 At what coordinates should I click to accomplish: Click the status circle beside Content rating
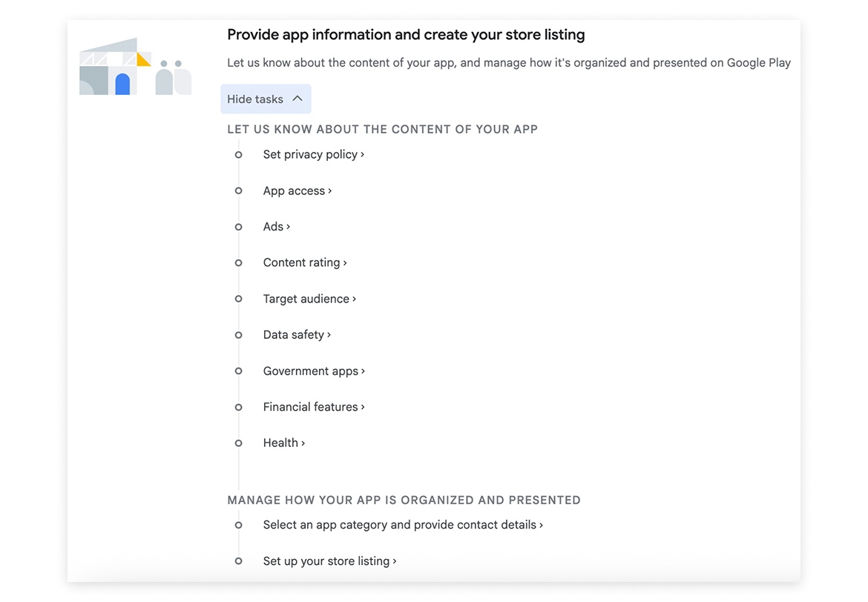pos(238,262)
